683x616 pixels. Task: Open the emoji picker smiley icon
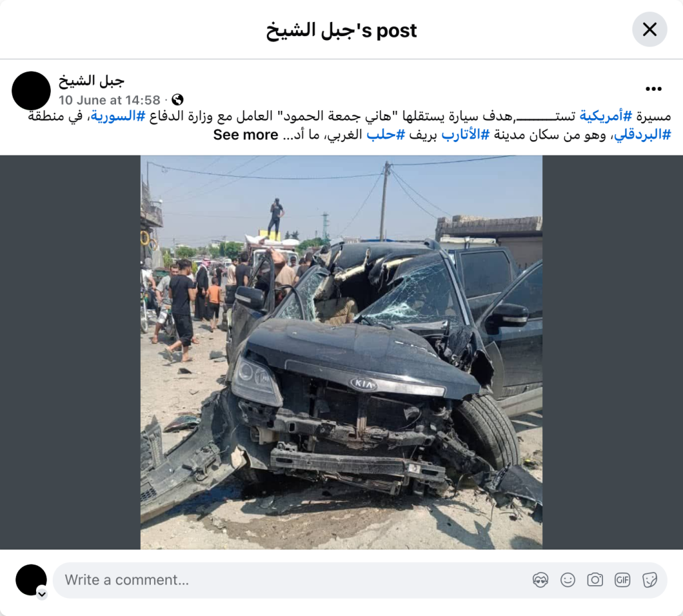568,580
